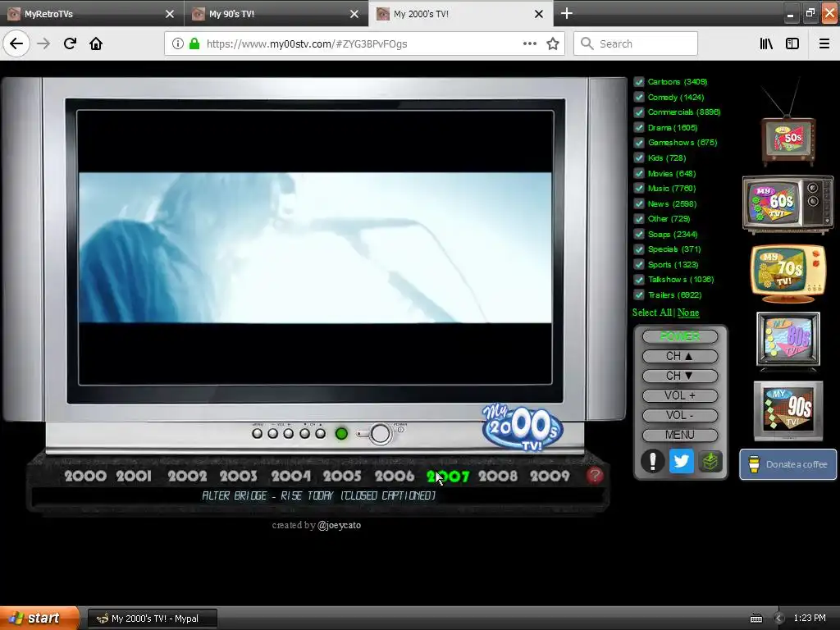
Task: View site information icon in address bar
Action: coord(178,44)
